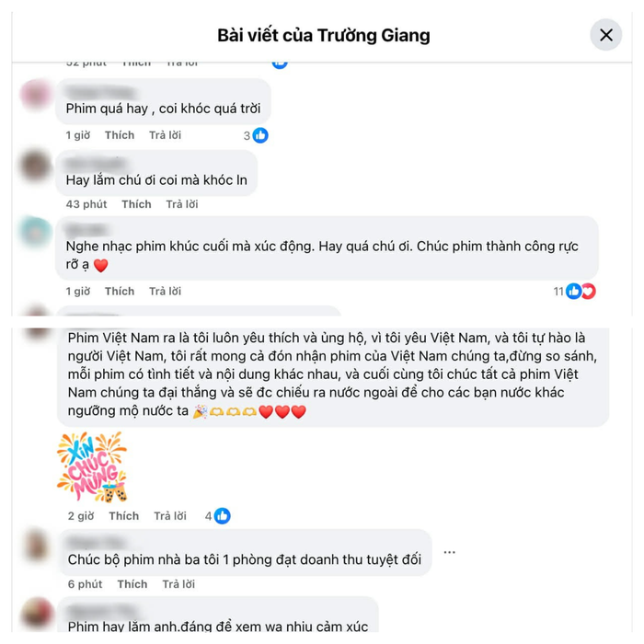Open the like count icon showing 4

pos(223,516)
